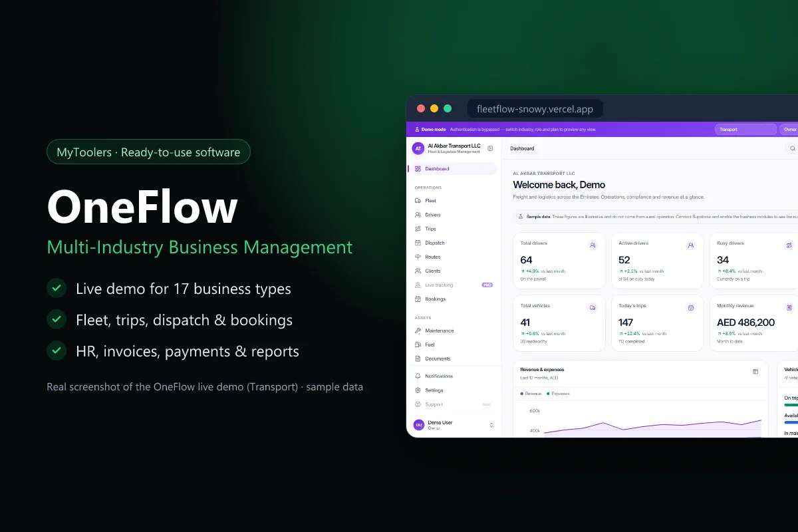The width and height of the screenshot is (798, 532).
Task: Click the PRO badge next to Live tracking
Action: tap(487, 285)
